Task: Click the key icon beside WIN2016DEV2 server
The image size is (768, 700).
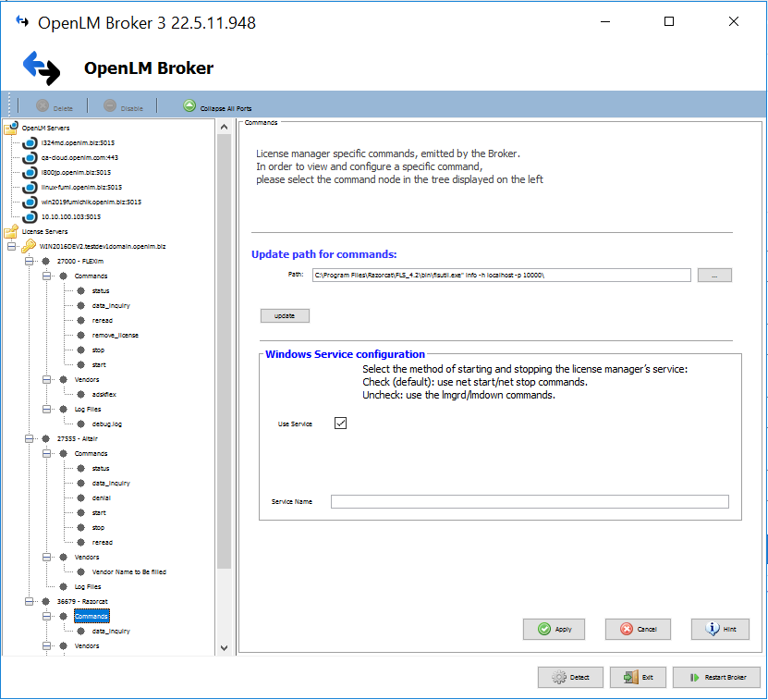Action: 29,246
